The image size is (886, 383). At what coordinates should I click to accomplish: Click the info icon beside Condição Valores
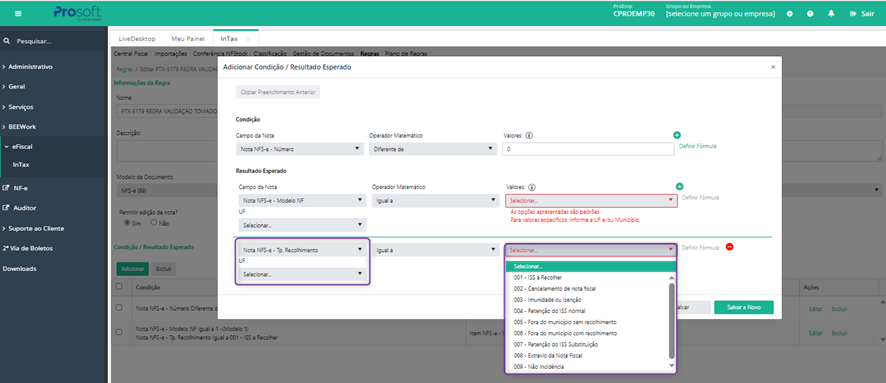[x=530, y=136]
